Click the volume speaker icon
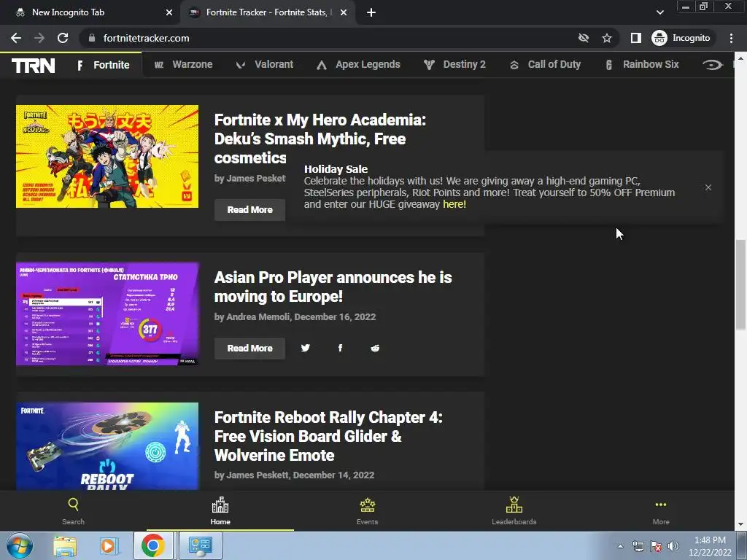Image resolution: width=747 pixels, height=560 pixels. (x=673, y=546)
